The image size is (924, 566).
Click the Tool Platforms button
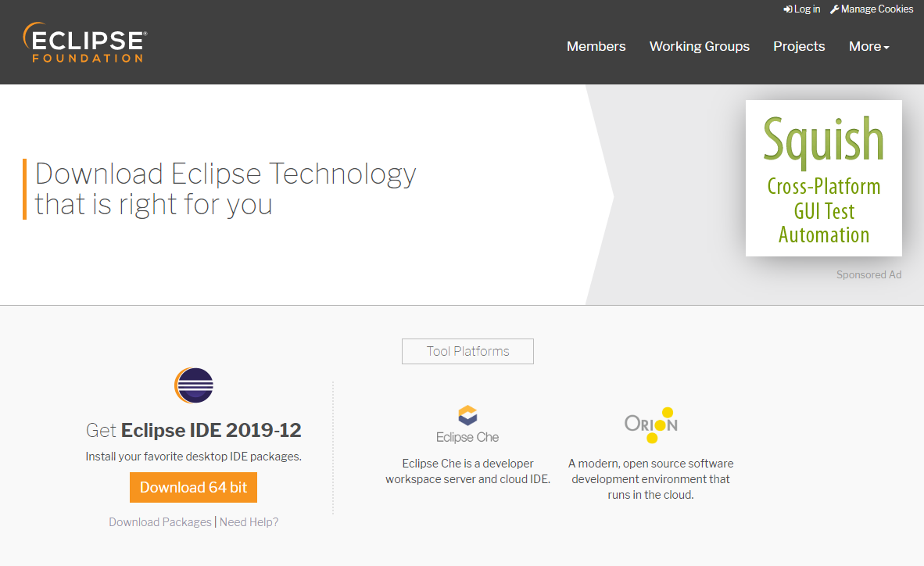click(x=468, y=351)
